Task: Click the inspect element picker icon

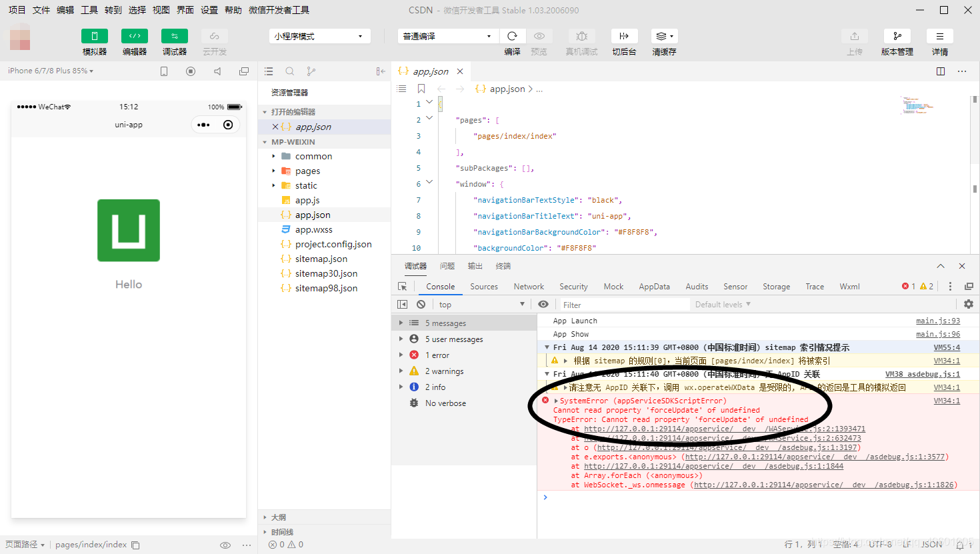Action: 403,287
